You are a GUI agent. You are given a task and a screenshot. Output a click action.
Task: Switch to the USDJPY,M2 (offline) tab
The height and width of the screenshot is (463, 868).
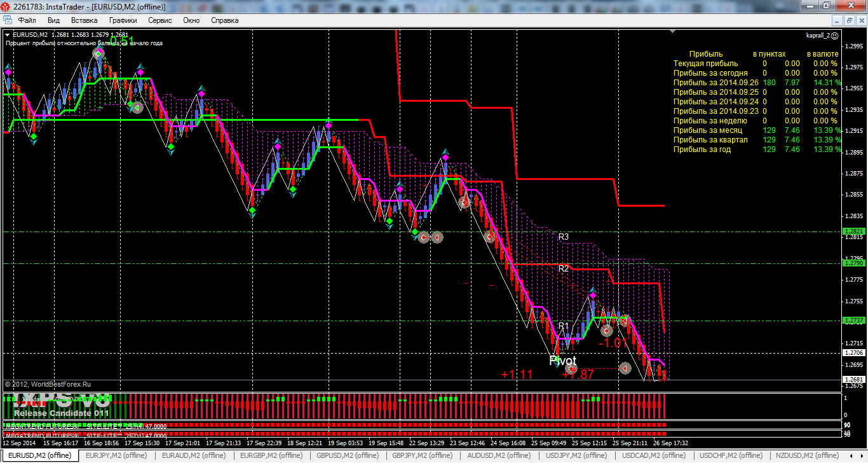pos(577,455)
